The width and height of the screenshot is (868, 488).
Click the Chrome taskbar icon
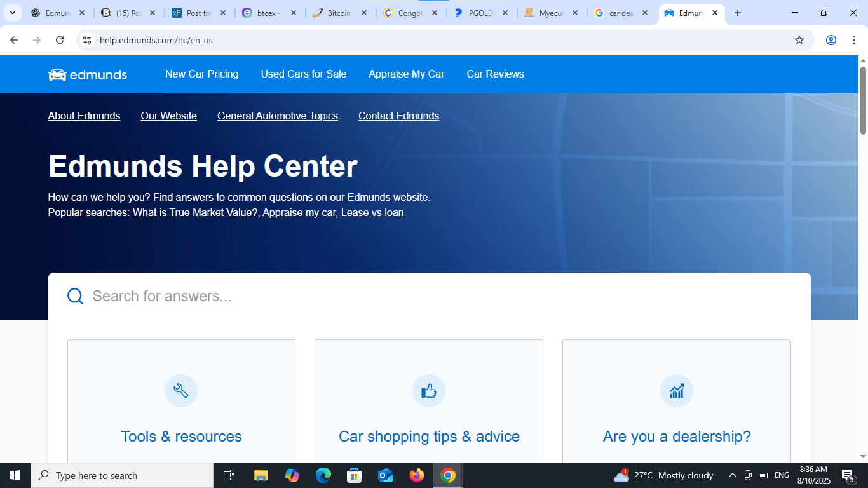tap(448, 475)
